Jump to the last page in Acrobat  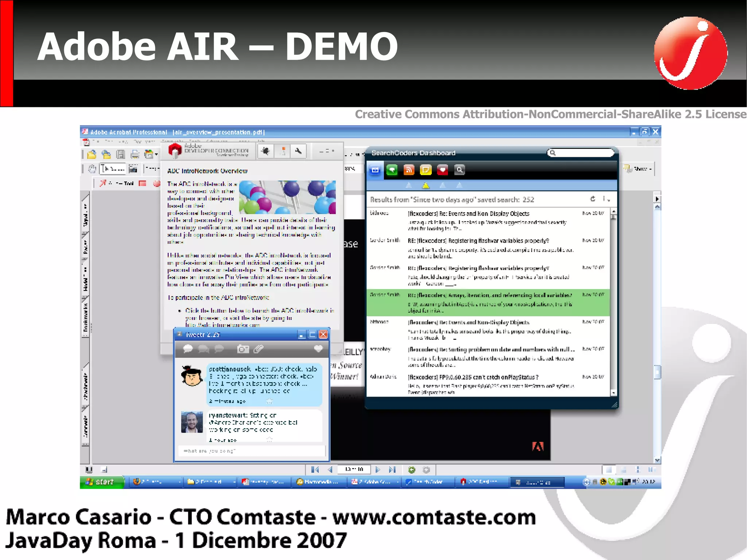click(x=392, y=470)
